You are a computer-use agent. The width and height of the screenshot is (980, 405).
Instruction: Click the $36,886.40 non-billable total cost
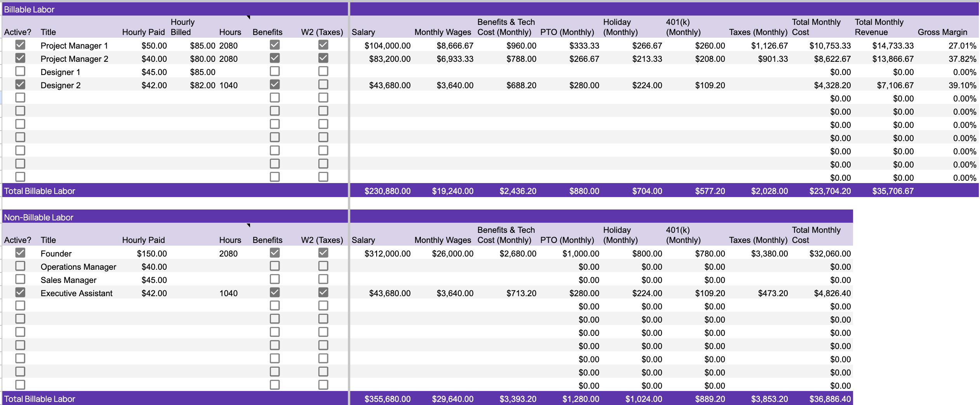tap(830, 399)
